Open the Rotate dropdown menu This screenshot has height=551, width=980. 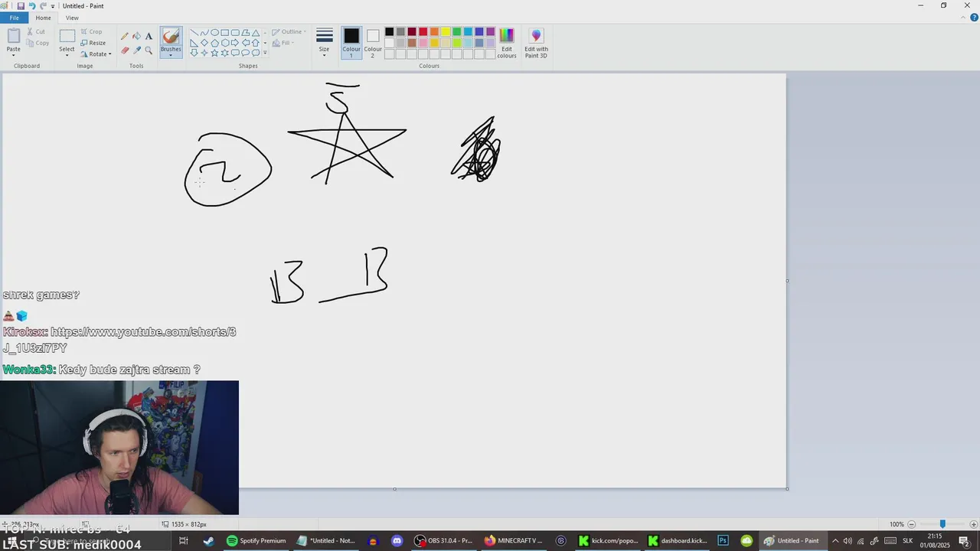(96, 54)
